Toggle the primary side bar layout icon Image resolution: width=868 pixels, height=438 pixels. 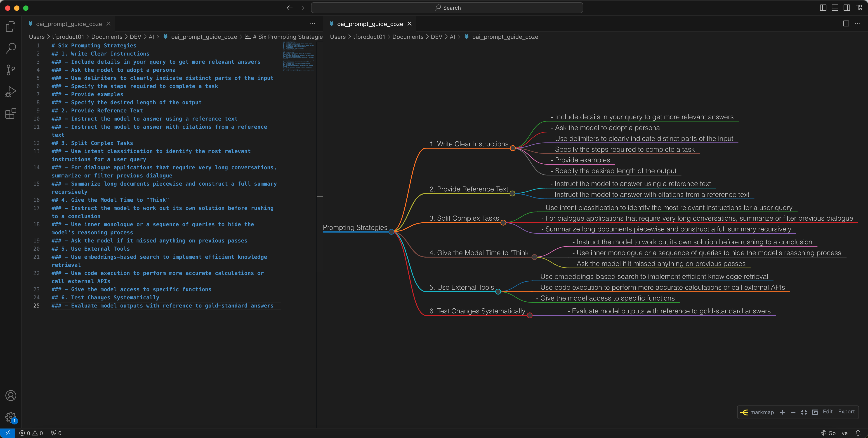point(823,8)
